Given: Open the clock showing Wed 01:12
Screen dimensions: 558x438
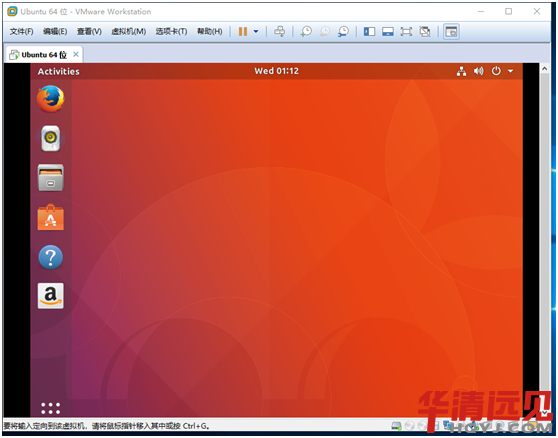Looking at the screenshot, I should (277, 71).
